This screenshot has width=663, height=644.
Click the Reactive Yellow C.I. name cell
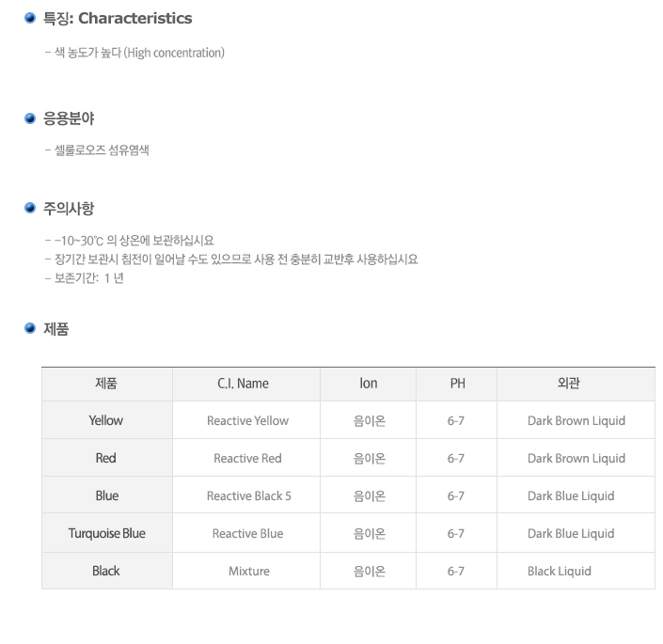247,420
